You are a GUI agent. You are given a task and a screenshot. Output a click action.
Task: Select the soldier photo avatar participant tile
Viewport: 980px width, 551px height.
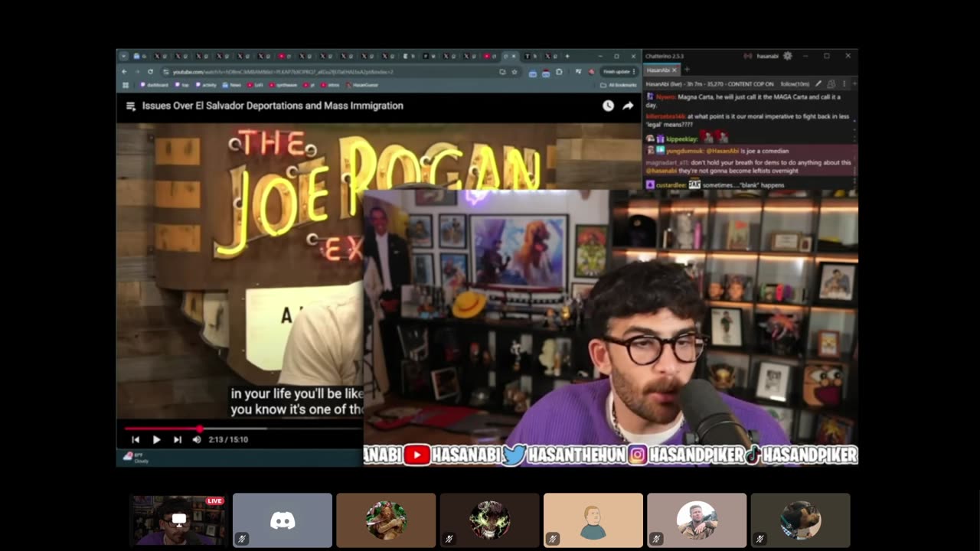click(697, 520)
